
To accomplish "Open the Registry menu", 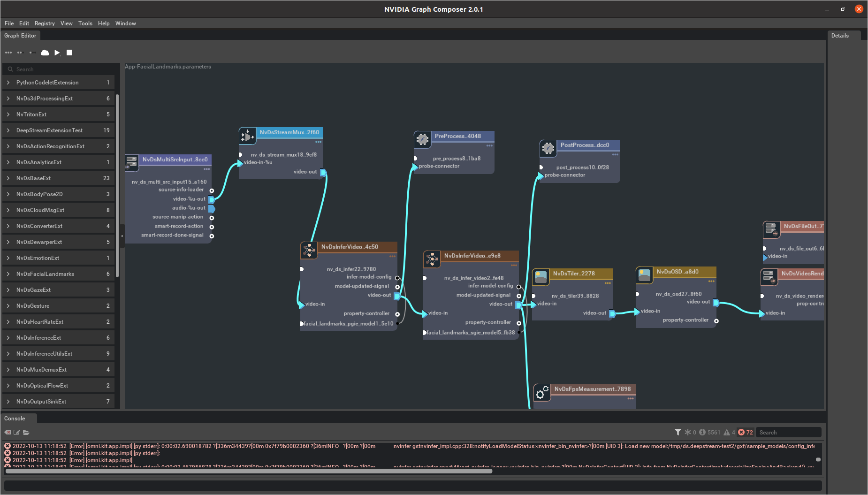I will [x=45, y=23].
